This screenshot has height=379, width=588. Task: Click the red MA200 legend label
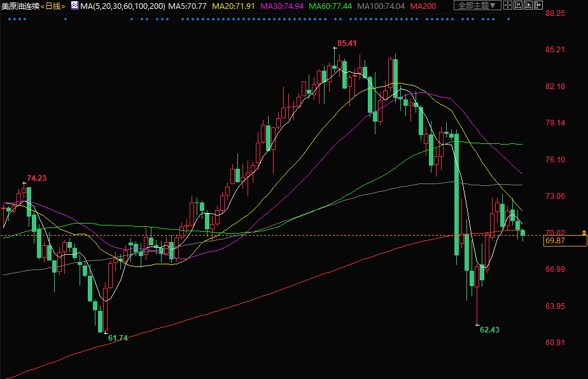tap(423, 6)
